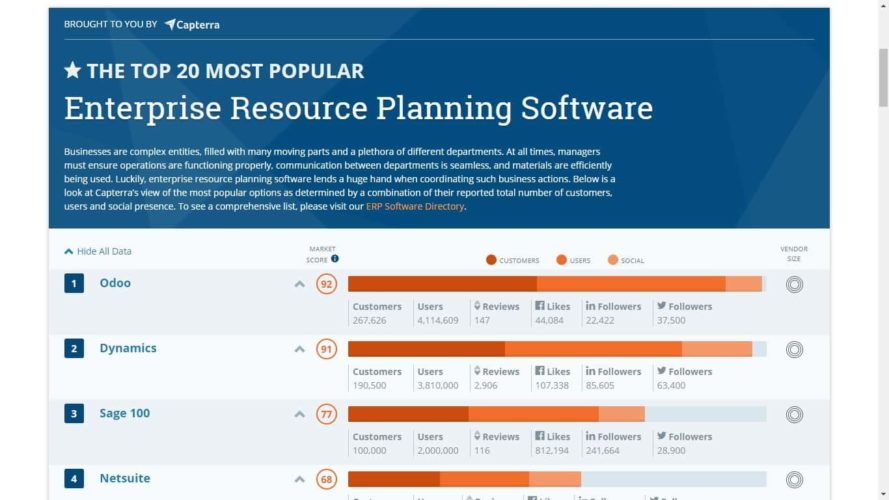
Task: Click Netsuite's vendor size icon
Action: click(x=794, y=479)
